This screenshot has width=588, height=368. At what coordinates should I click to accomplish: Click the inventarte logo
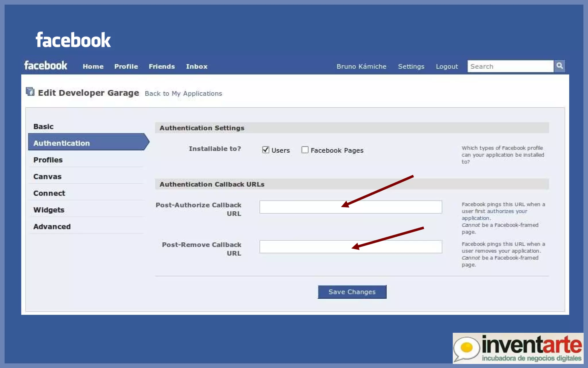click(518, 348)
